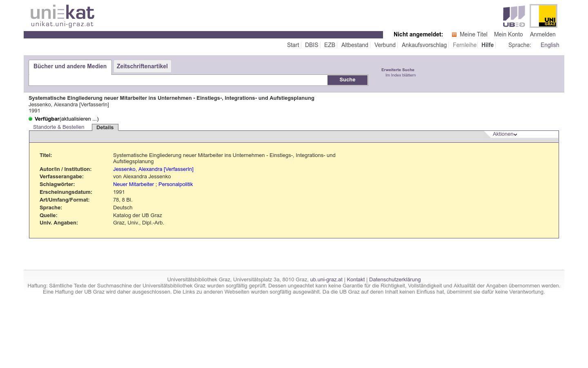Open the Datenschutzerklärung footer link

coord(395,280)
